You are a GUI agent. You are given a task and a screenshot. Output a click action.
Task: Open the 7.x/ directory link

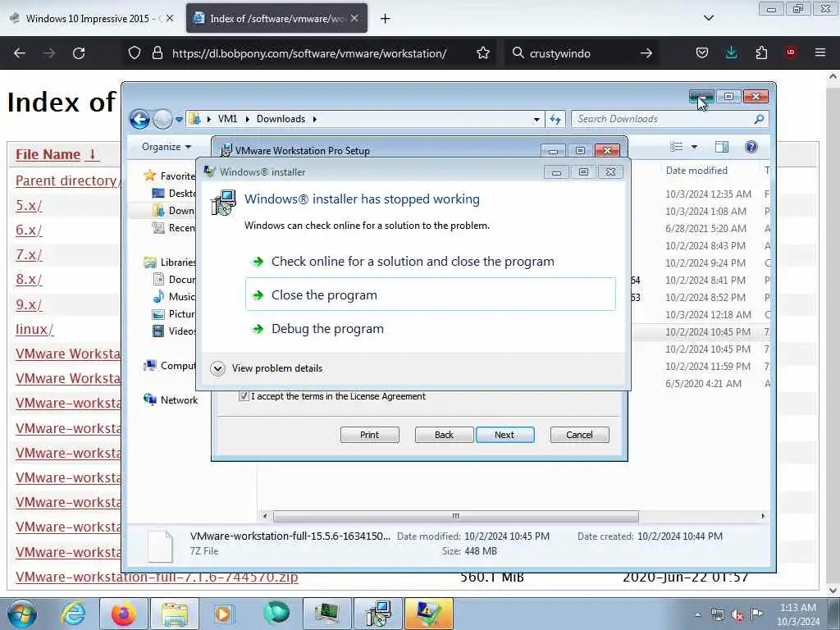tap(29, 254)
